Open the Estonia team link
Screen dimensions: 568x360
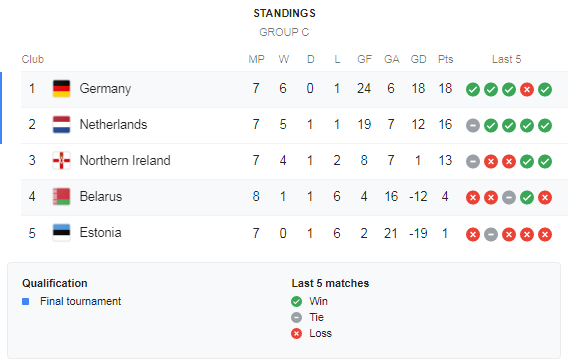pyautogui.click(x=100, y=233)
